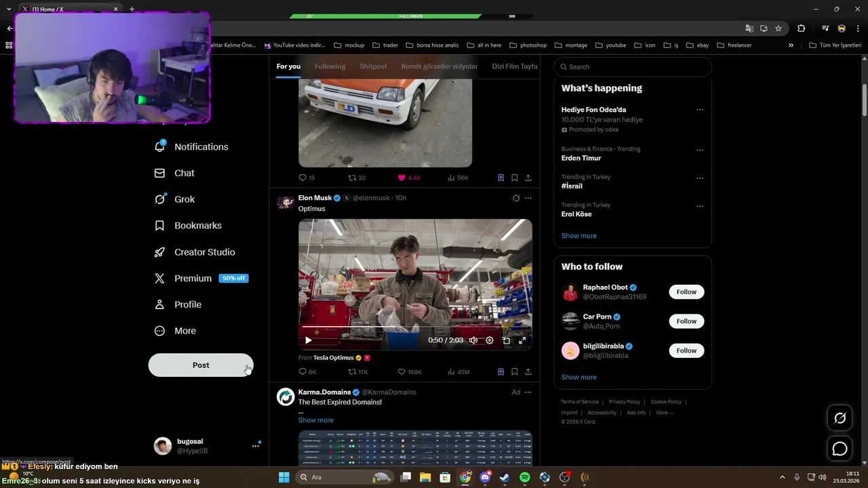This screenshot has width=868, height=488.
Task: Bookmark the white car post
Action: (515, 178)
